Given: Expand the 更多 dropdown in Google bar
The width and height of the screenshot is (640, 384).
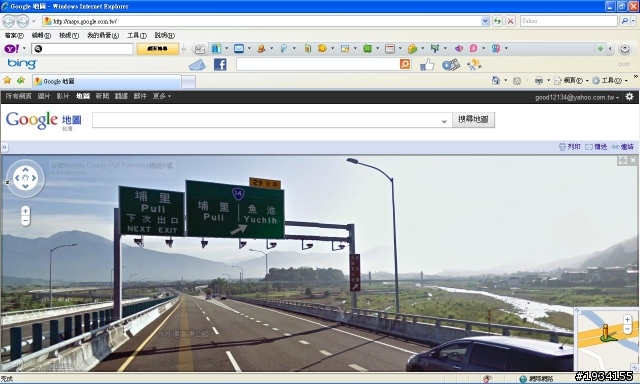Looking at the screenshot, I should click(x=162, y=96).
